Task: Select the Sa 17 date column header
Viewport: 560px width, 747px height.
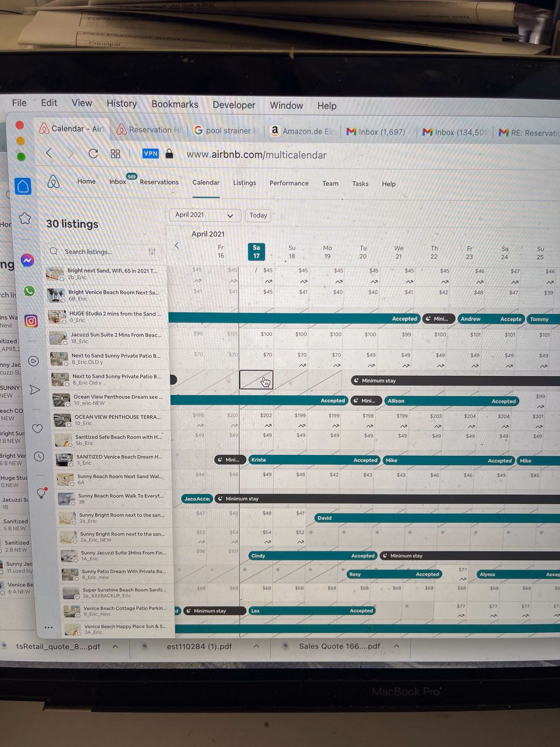Action: tap(256, 252)
